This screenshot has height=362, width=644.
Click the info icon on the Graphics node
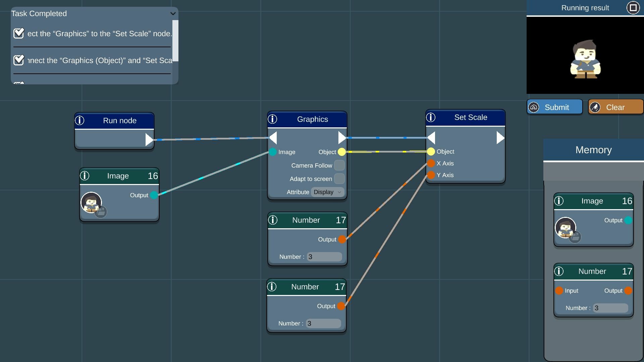[272, 119]
